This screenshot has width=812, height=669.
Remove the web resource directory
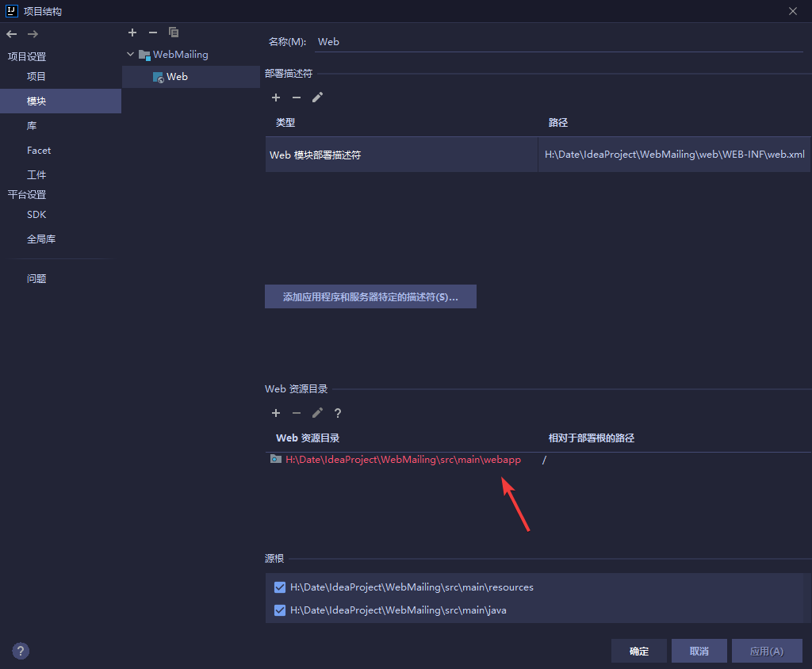(297, 413)
